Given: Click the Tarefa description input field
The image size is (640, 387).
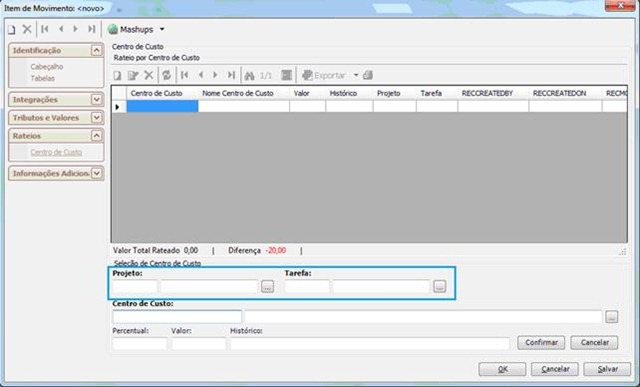Looking at the screenshot, I should coord(381,287).
